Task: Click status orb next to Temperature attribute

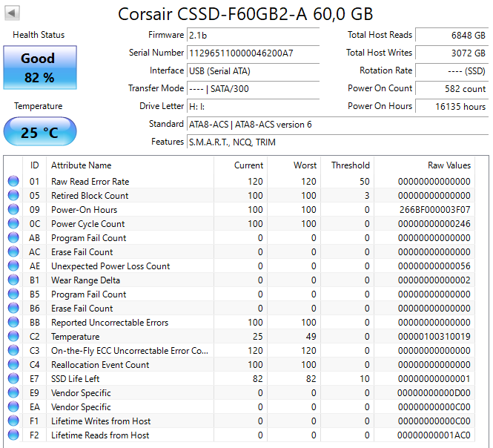Action: point(13,337)
